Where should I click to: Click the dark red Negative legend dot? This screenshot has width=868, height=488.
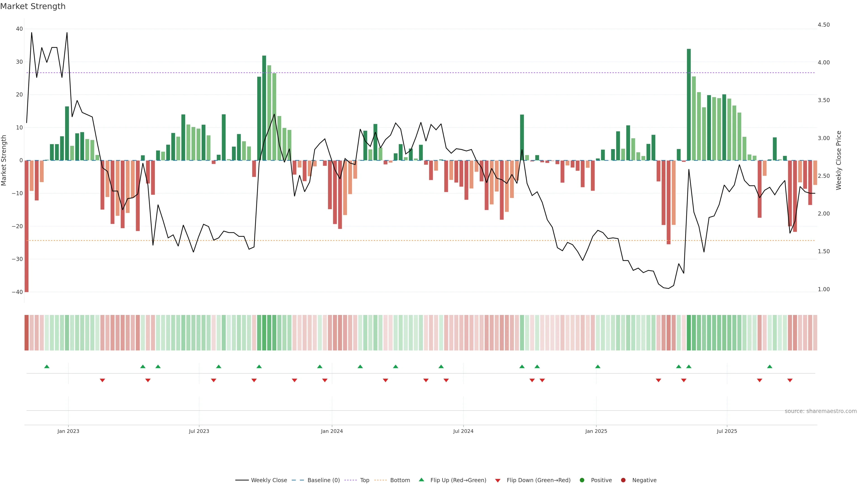click(623, 480)
